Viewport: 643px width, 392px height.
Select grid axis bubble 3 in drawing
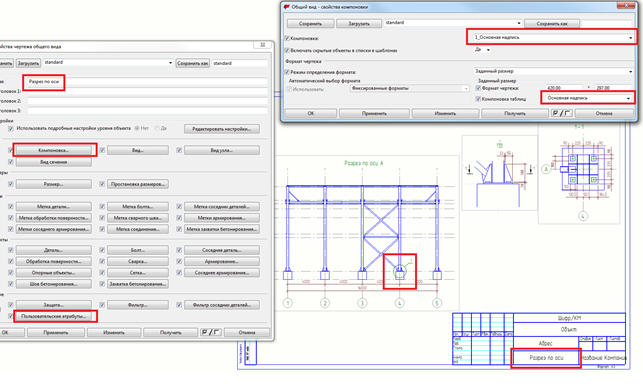click(x=362, y=303)
